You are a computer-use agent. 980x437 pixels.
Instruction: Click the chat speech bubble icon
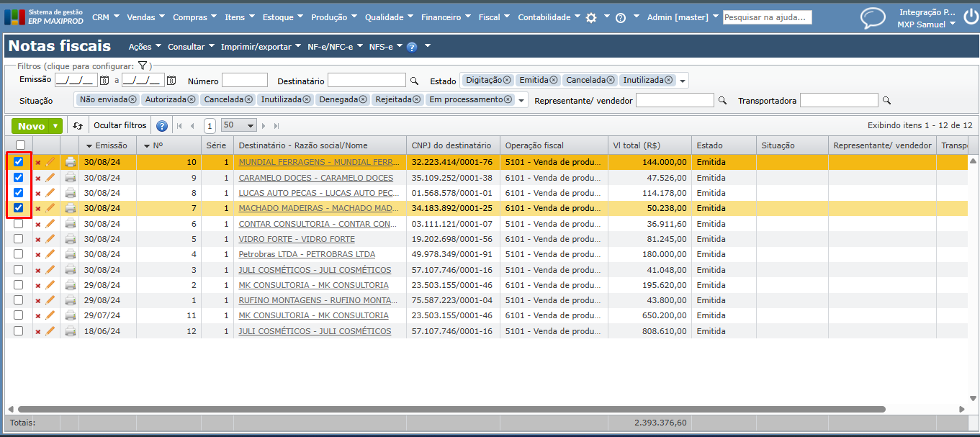pyautogui.click(x=873, y=17)
